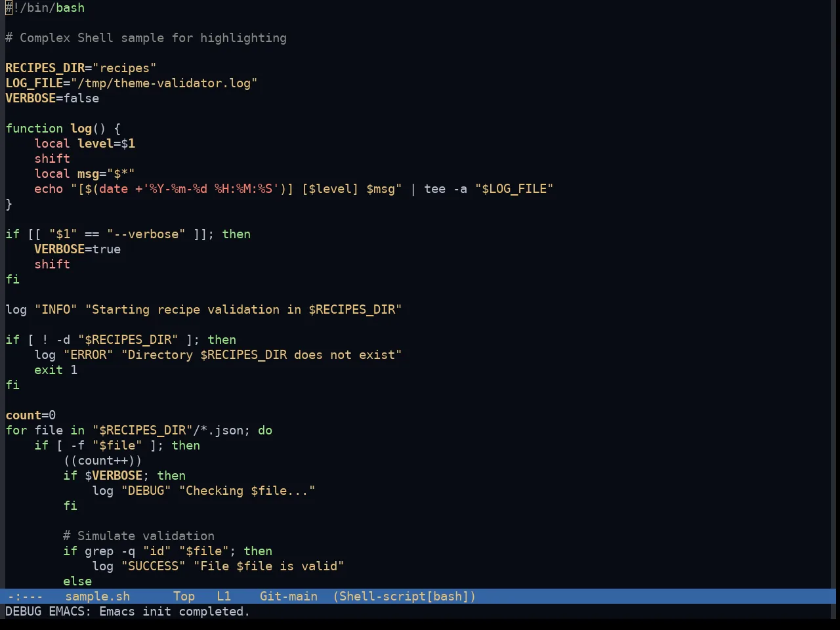Click the 'if grep -q "id" "$file"; then' line

click(167, 551)
